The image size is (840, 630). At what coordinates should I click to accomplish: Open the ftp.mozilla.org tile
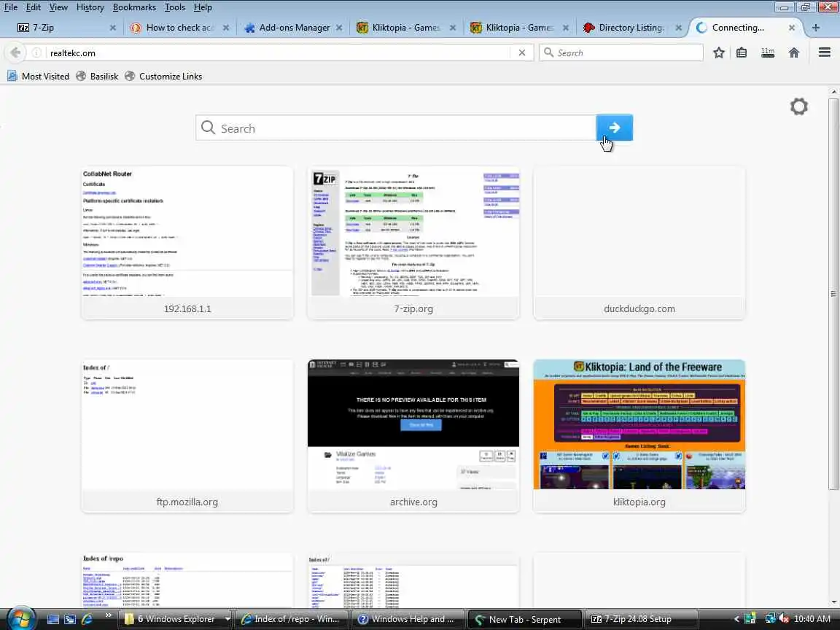(x=187, y=436)
